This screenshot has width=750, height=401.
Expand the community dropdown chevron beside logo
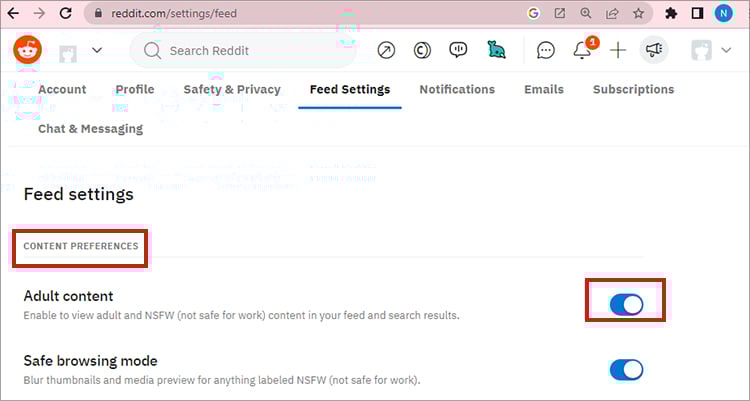point(97,50)
